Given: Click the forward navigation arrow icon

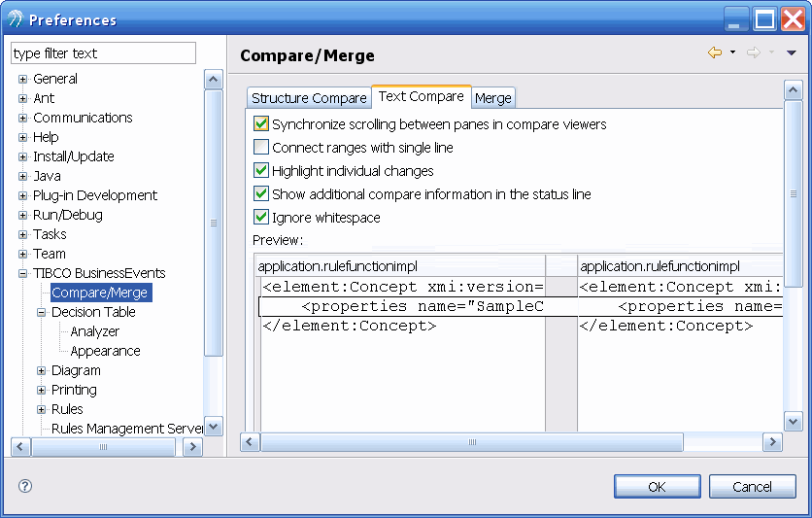Looking at the screenshot, I should tap(753, 53).
